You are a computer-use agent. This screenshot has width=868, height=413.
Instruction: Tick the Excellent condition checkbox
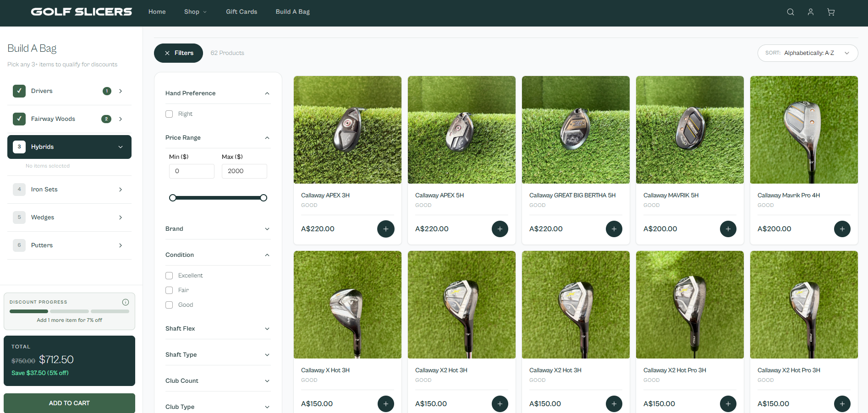(x=169, y=276)
